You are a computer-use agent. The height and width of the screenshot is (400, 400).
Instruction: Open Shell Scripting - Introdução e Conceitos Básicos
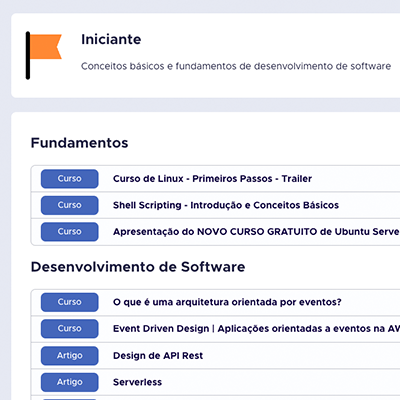click(226, 205)
